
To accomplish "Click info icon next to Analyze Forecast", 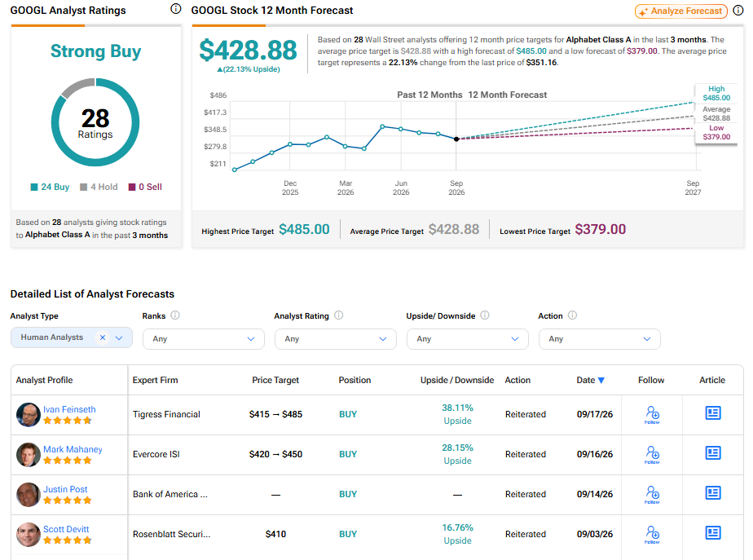I will [x=738, y=11].
